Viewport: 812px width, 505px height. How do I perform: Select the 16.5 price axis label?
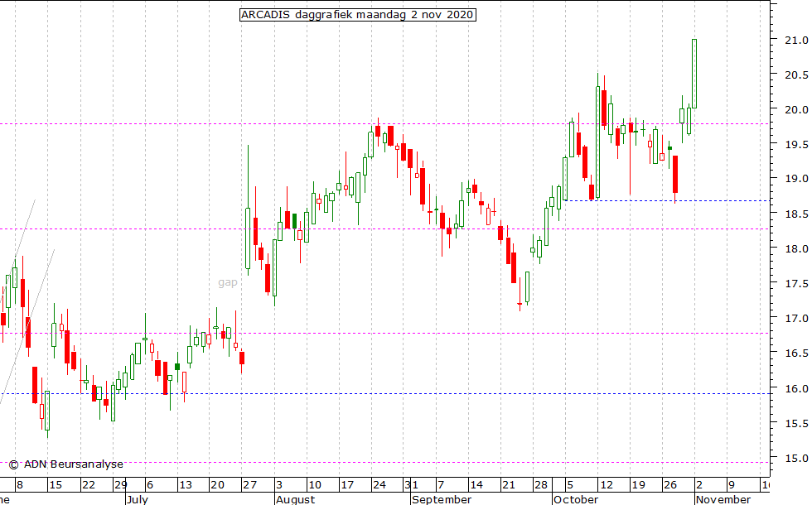pos(796,353)
